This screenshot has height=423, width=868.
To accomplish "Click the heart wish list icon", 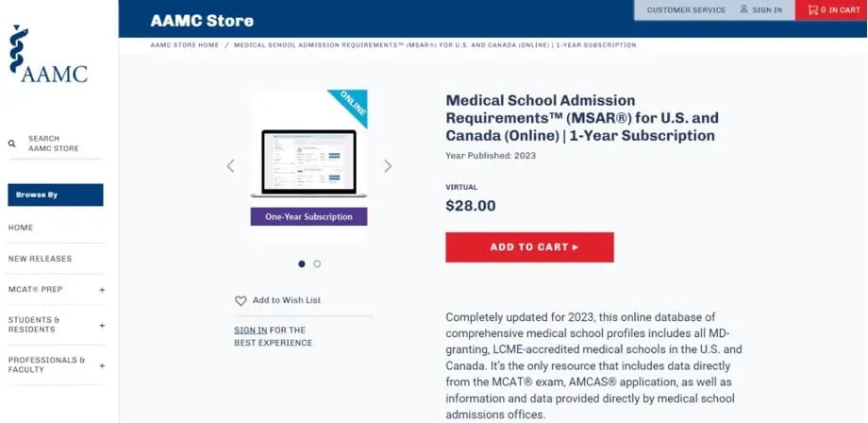I will pos(241,300).
